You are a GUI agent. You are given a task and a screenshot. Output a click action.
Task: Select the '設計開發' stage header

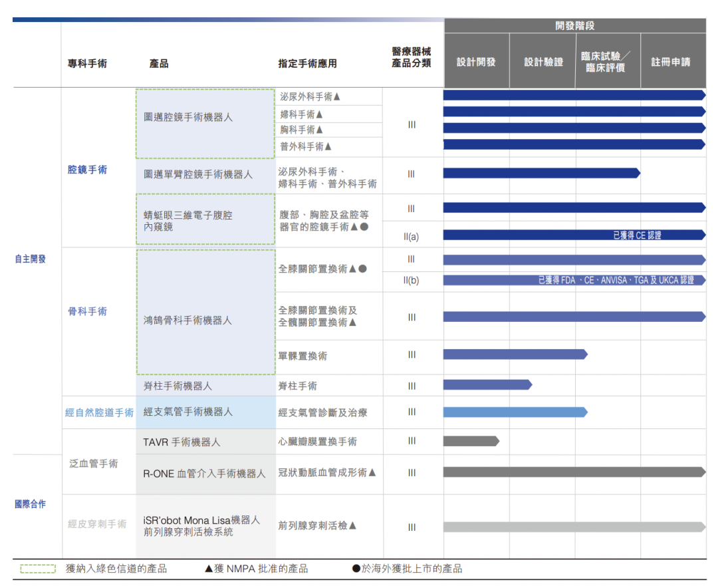coord(476,61)
